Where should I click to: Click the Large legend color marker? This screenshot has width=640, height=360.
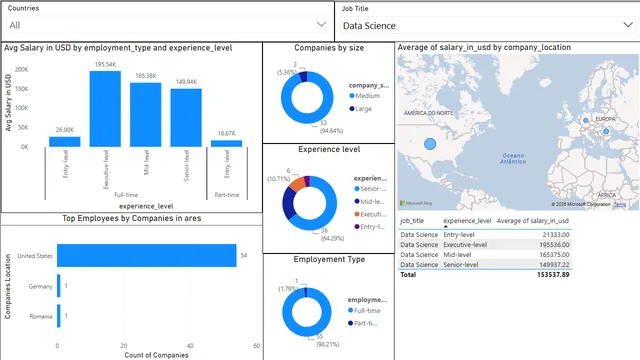(x=352, y=109)
